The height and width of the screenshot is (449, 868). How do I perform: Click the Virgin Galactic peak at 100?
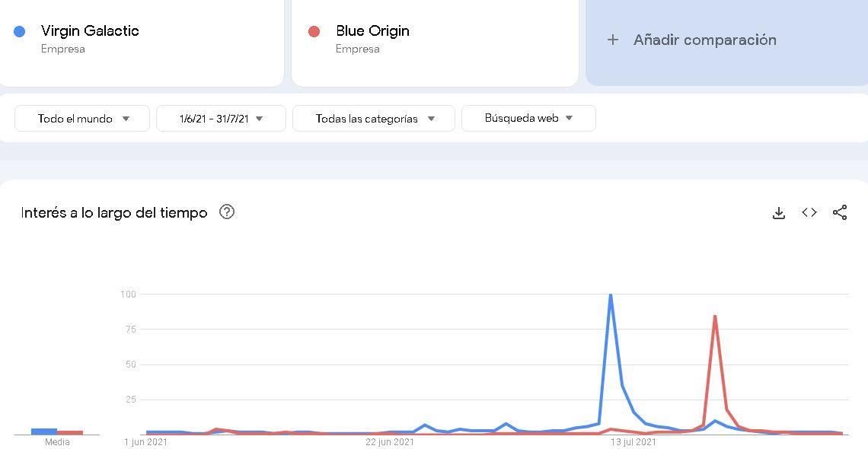[x=611, y=295]
